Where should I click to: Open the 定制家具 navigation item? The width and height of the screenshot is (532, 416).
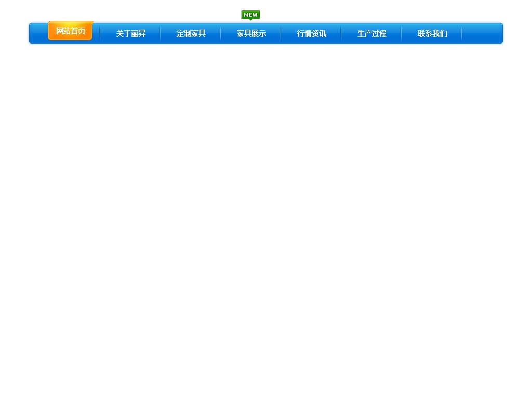[191, 33]
